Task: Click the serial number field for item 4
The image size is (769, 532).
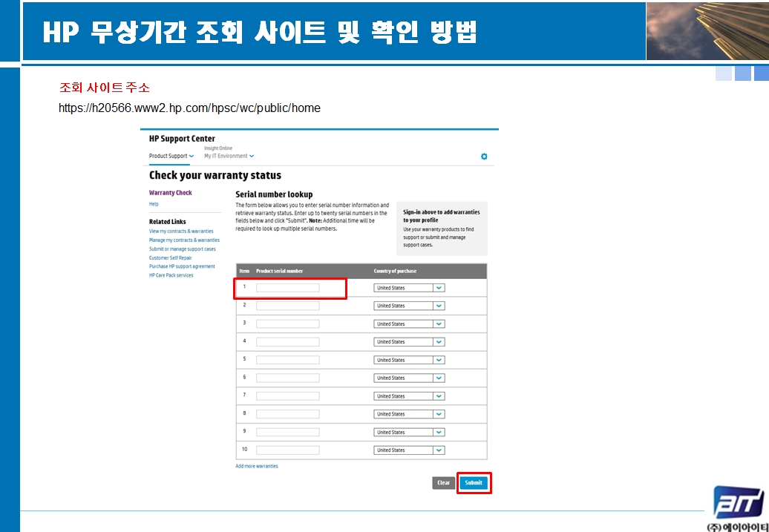Action: pos(288,342)
